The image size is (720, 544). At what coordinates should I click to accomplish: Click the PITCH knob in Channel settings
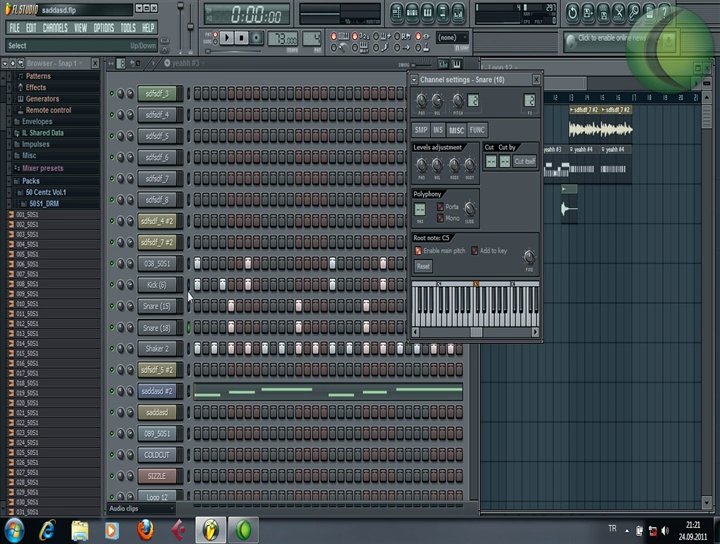click(x=458, y=101)
